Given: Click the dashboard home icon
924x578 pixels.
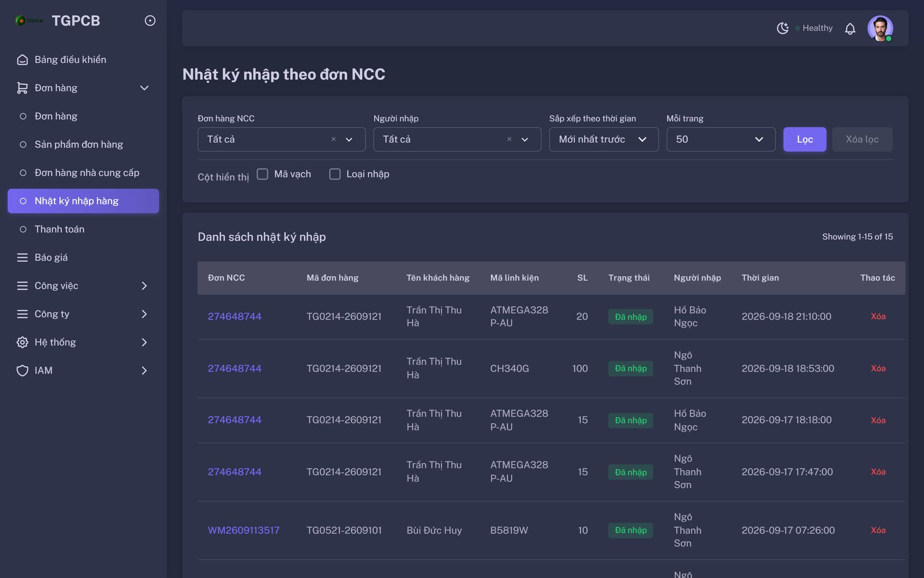Looking at the screenshot, I should [23, 60].
